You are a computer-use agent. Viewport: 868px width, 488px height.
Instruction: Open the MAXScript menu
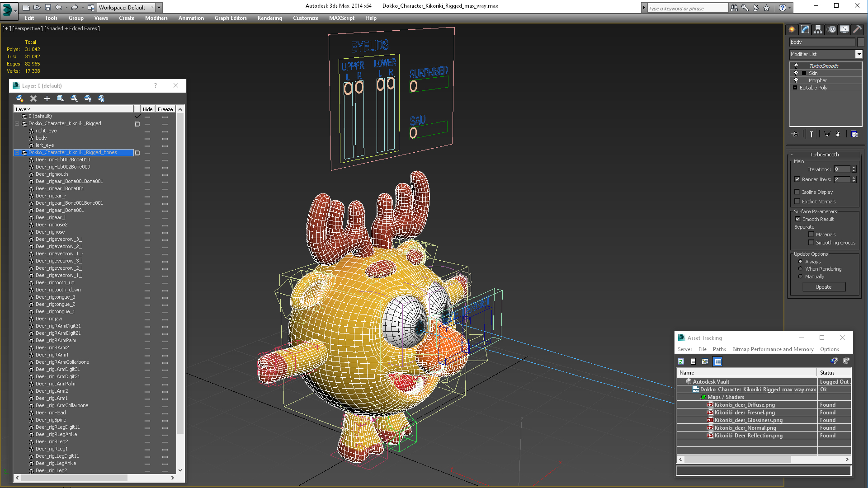pos(342,18)
